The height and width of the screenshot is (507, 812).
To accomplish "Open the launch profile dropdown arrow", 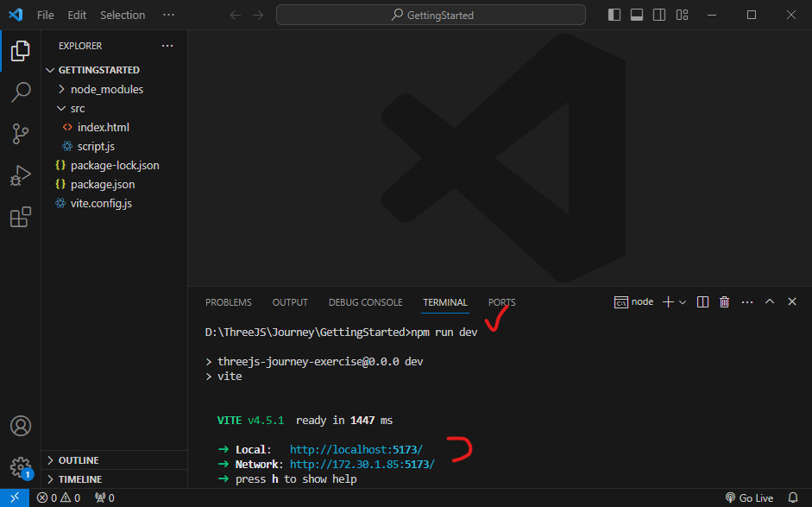I will tap(683, 302).
